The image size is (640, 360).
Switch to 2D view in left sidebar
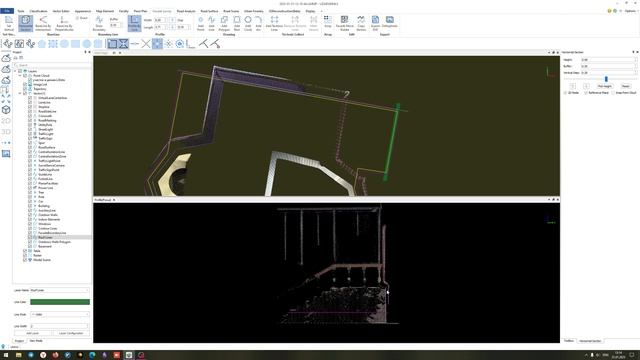6,121
